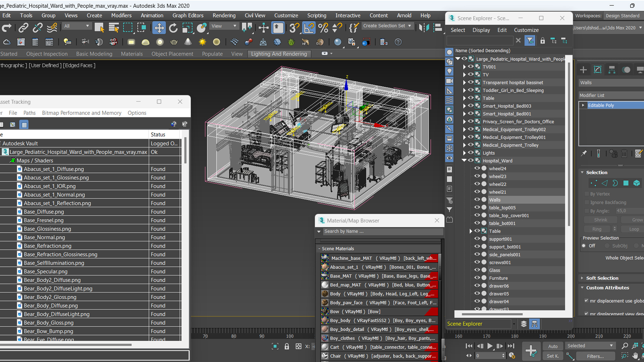
Task: Open the Modify panel tab icon
Action: [598, 70]
